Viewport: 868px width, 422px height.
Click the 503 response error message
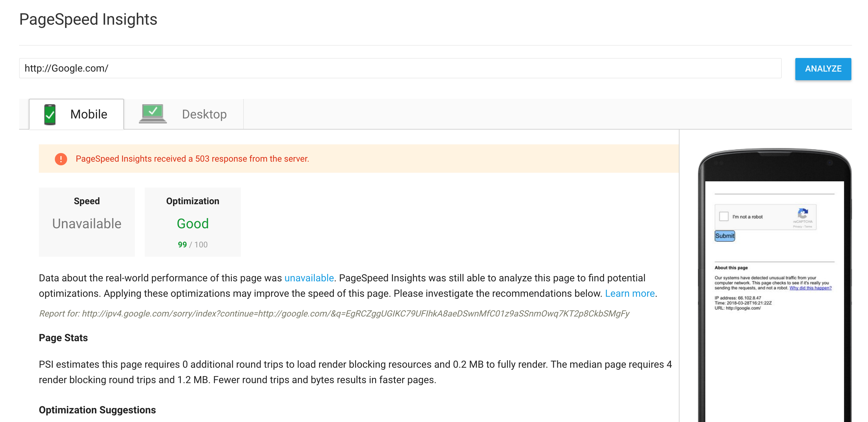(192, 159)
